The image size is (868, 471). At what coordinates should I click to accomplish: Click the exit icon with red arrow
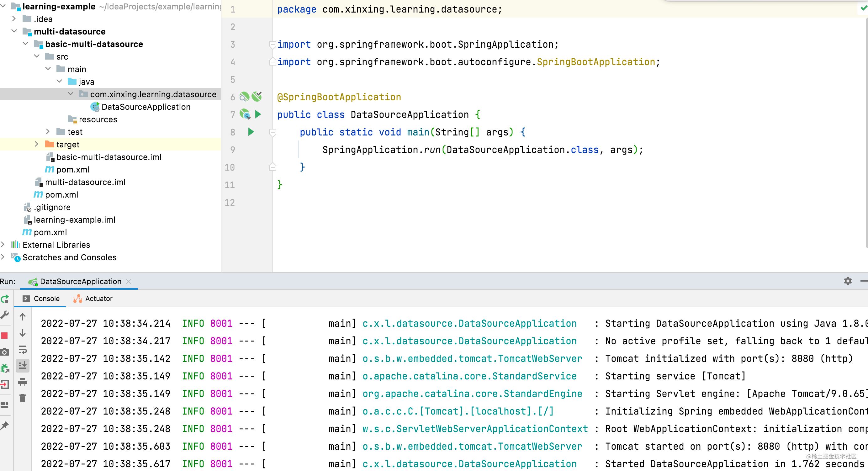coord(5,384)
